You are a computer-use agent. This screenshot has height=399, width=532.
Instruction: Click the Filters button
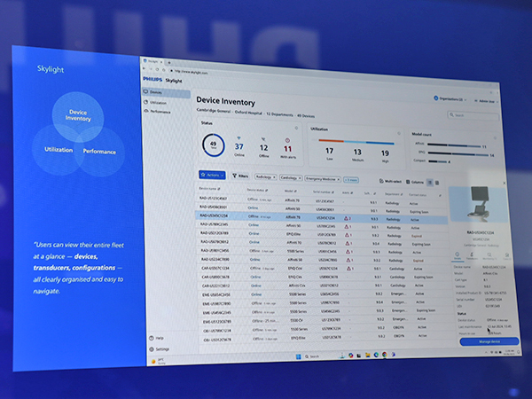pos(242,176)
